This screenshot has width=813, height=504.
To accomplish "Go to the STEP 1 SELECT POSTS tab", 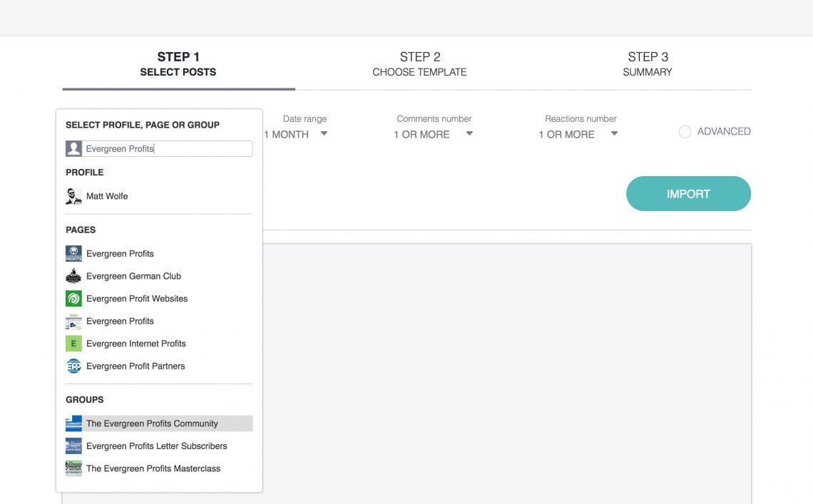I will point(178,64).
